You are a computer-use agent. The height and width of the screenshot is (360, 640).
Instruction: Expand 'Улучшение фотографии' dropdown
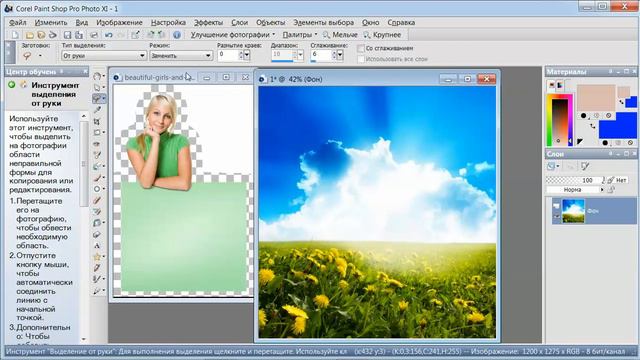tap(233, 35)
